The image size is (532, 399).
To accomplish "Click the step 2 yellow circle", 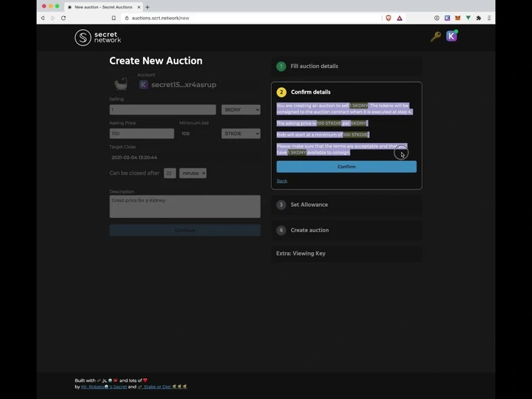I will [x=281, y=92].
